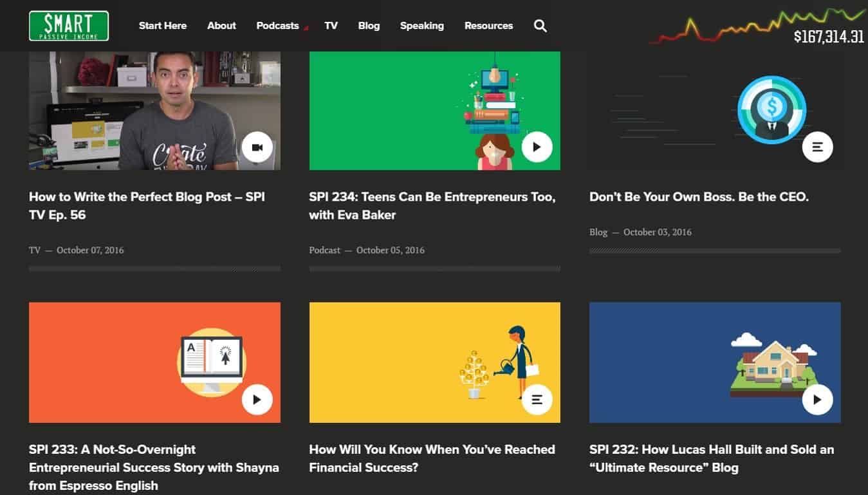868x495 pixels.
Task: Click video camera icon on blog post thumbnail
Action: tap(257, 147)
